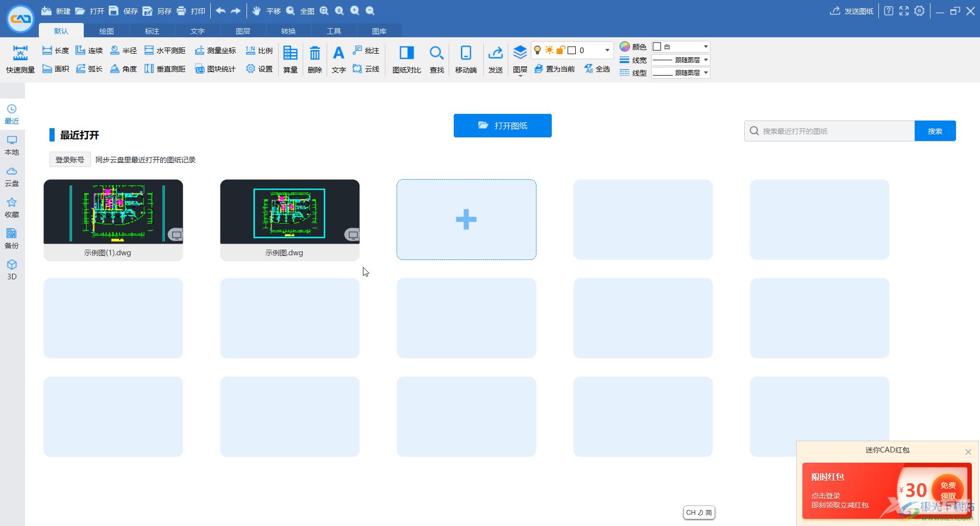This screenshot has width=980, height=526.
Task: Set the 比例 measurement scale
Action: point(259,51)
